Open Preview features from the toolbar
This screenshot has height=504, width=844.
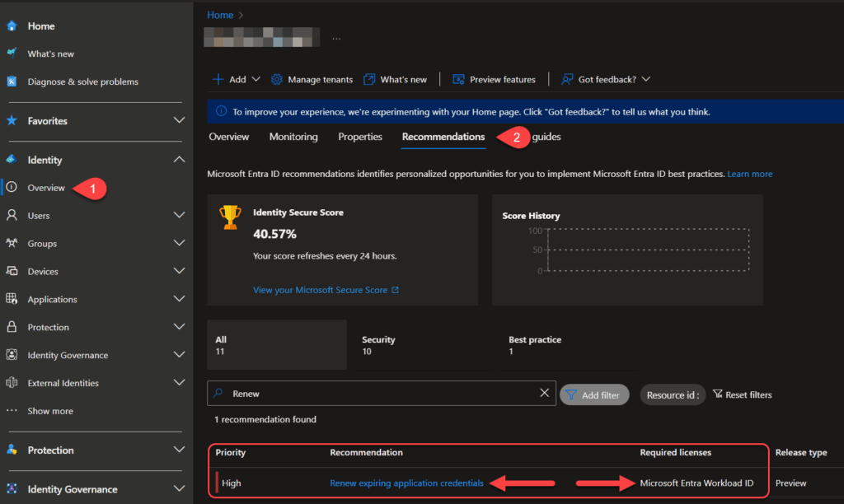[495, 80]
